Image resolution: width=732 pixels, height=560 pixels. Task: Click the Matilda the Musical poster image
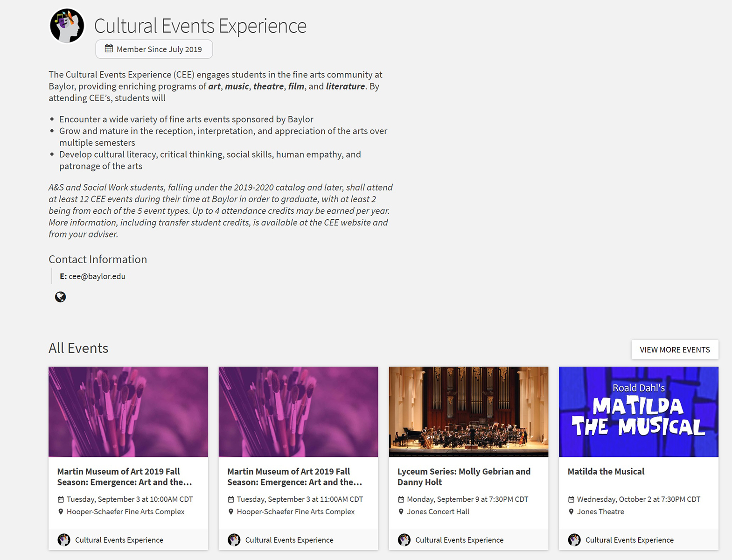[x=638, y=412]
